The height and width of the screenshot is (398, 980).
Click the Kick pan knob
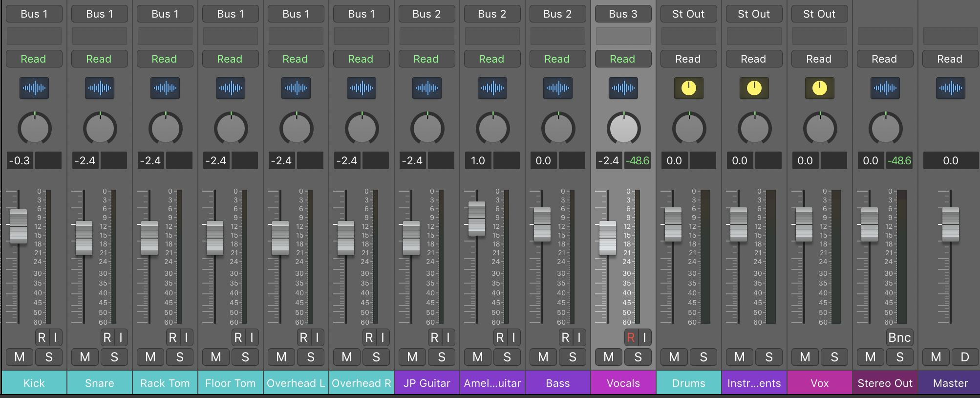(x=35, y=128)
